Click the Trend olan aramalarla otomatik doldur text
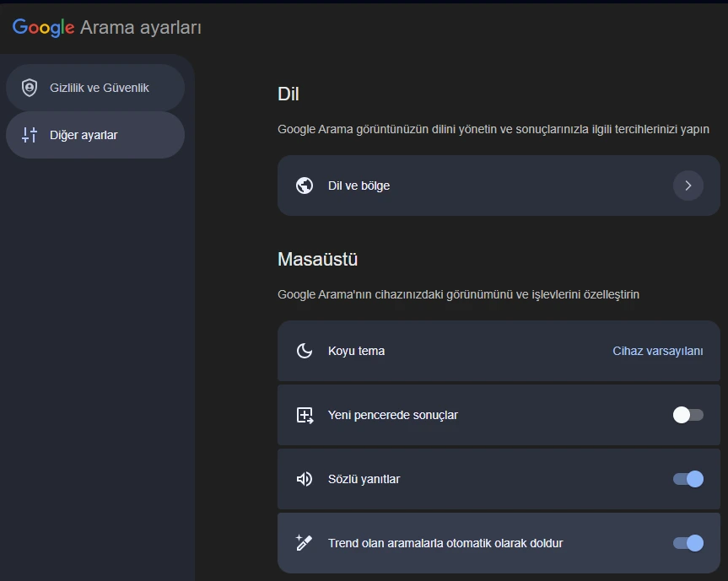The image size is (728, 581). point(445,543)
